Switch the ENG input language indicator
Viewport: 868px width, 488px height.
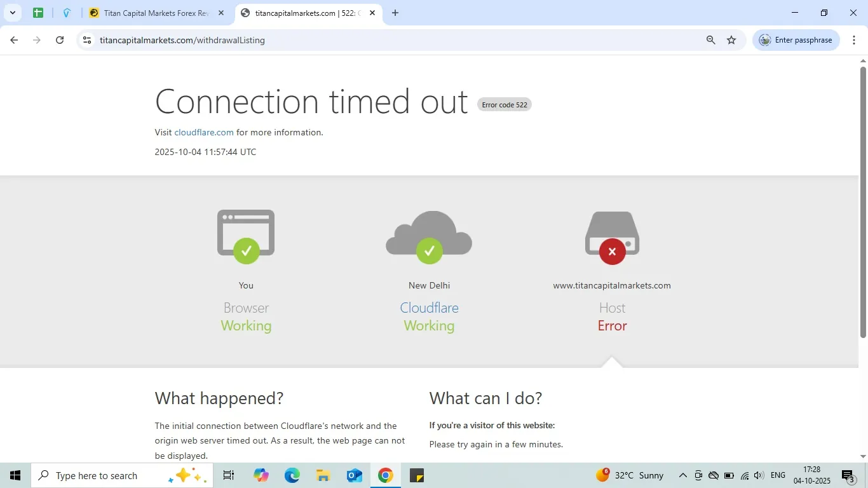(778, 475)
